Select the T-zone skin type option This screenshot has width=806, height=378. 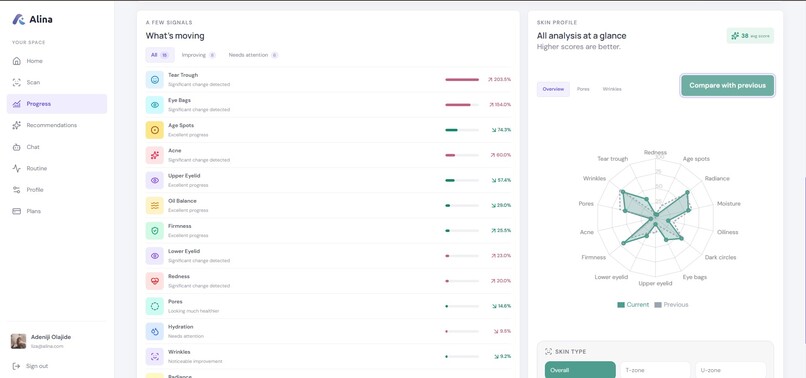tap(655, 370)
